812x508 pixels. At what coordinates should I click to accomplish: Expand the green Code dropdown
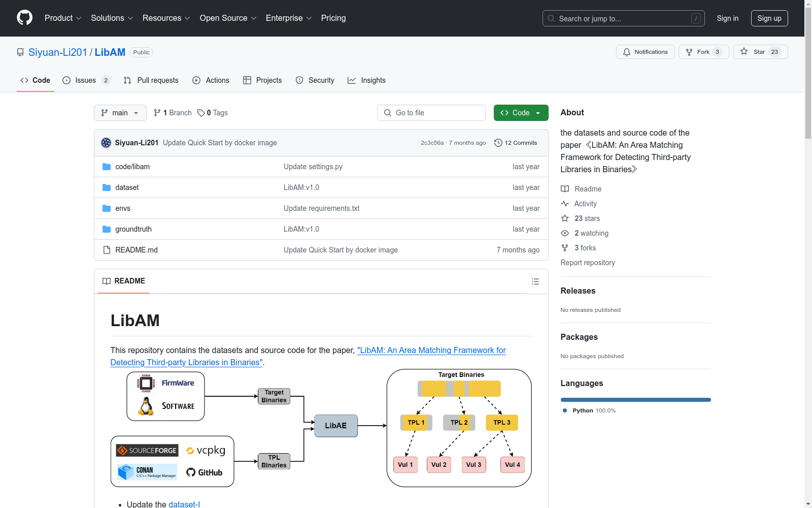click(x=521, y=113)
